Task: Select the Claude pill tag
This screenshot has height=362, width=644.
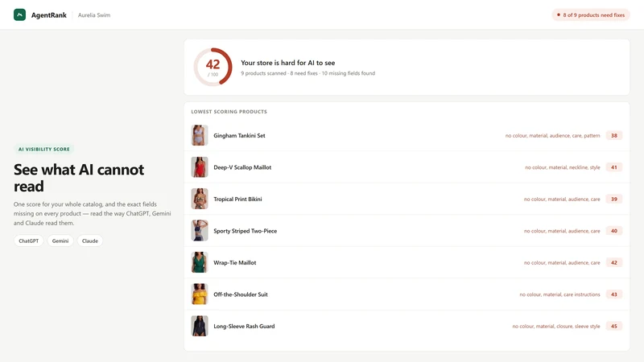Action: tap(90, 241)
